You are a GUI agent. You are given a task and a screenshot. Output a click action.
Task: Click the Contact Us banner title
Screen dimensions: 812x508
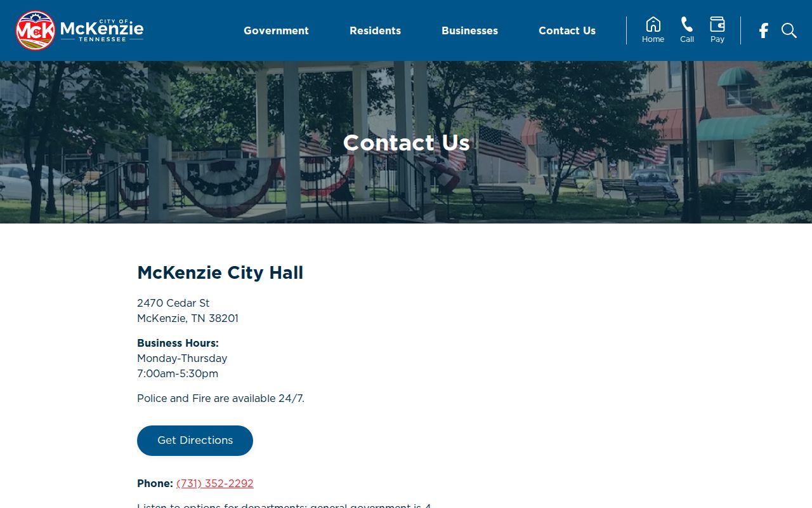click(407, 143)
